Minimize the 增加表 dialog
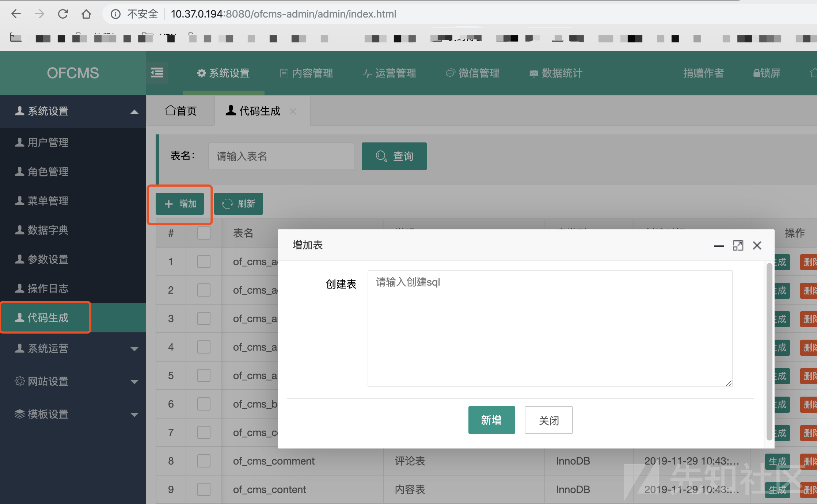 coord(719,246)
